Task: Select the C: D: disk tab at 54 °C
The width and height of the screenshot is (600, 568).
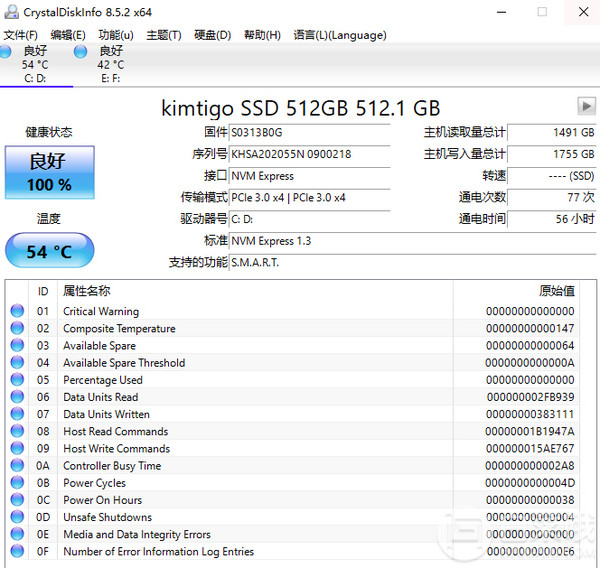Action: pyautogui.click(x=36, y=64)
